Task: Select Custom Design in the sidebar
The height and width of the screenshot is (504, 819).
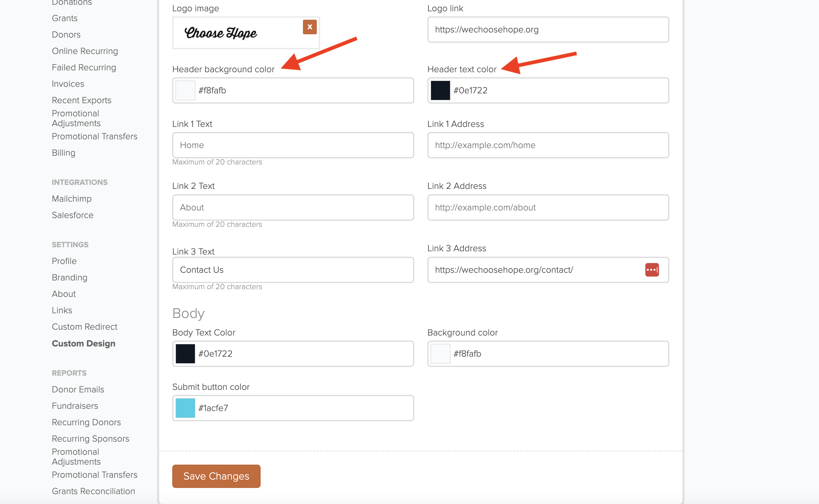Action: tap(84, 344)
